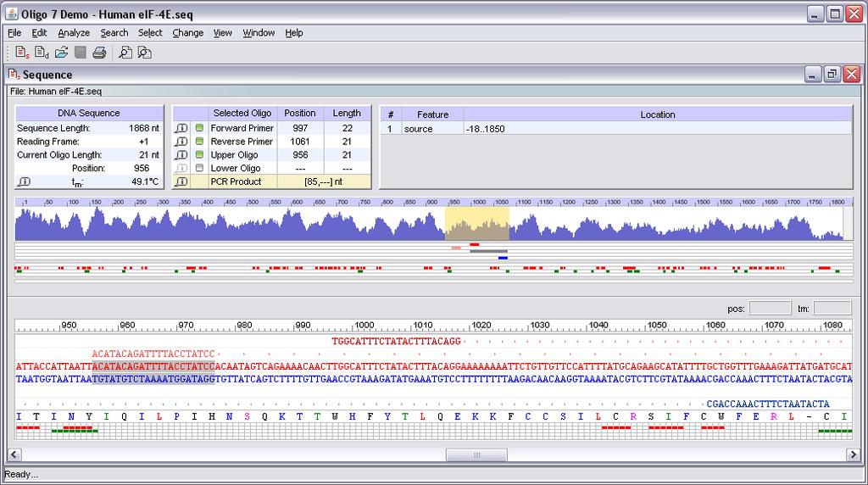Open a sequence file with the red document icon
Screen dimensions: 868x485
tap(21, 53)
